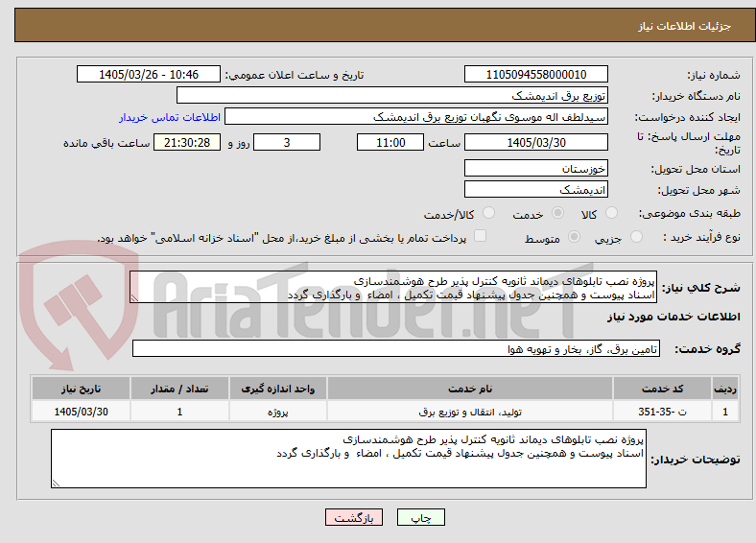
Task: Click the طبقه بندی موضوعی label
Action: [x=690, y=213]
